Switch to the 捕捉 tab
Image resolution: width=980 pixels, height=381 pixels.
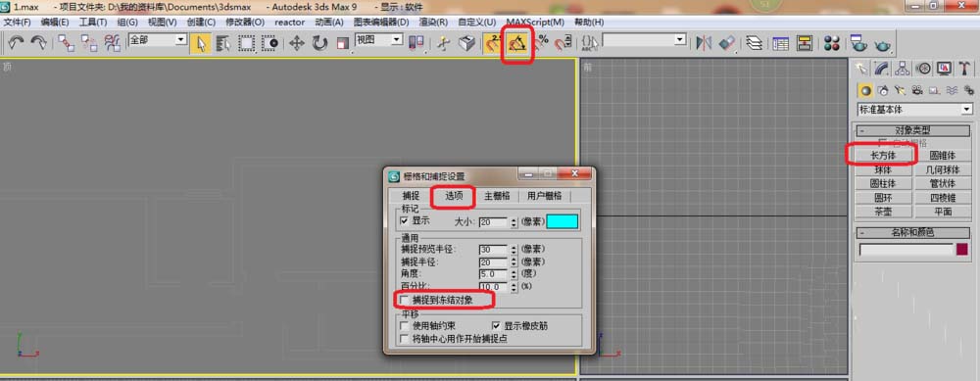click(412, 196)
